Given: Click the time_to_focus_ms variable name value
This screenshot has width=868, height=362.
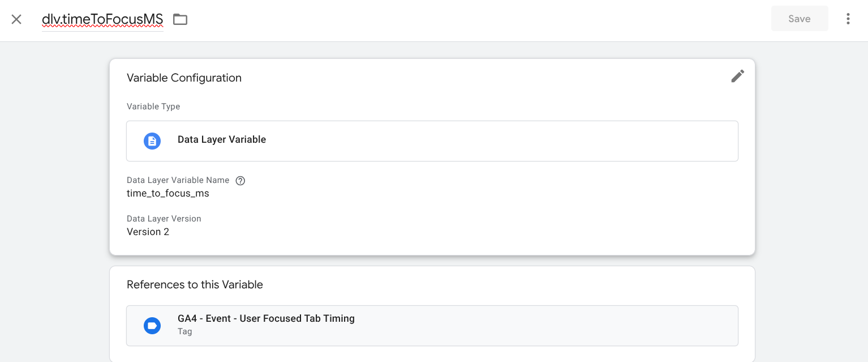Looking at the screenshot, I should click(x=168, y=193).
